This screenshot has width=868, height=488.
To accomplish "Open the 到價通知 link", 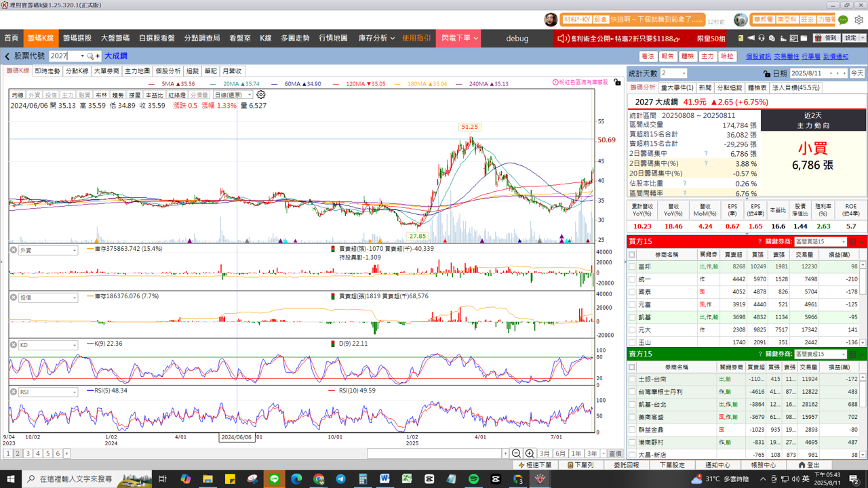I will [836, 56].
